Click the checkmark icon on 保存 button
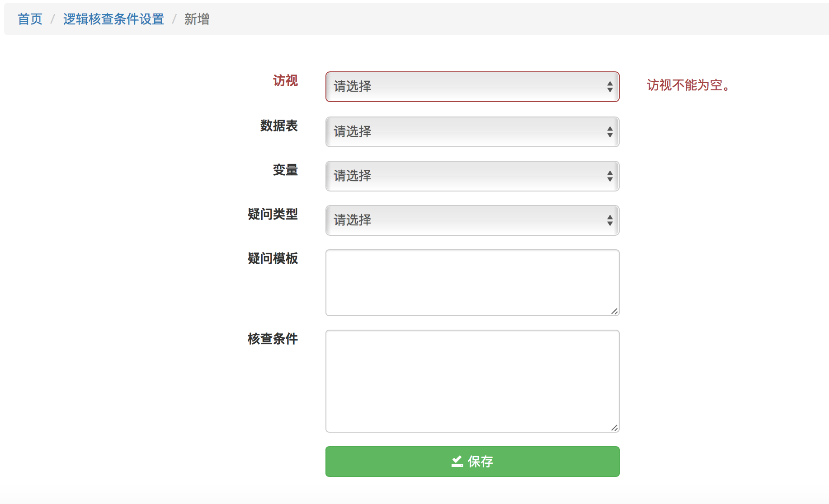Viewport: 829px width, 504px height. [457, 461]
